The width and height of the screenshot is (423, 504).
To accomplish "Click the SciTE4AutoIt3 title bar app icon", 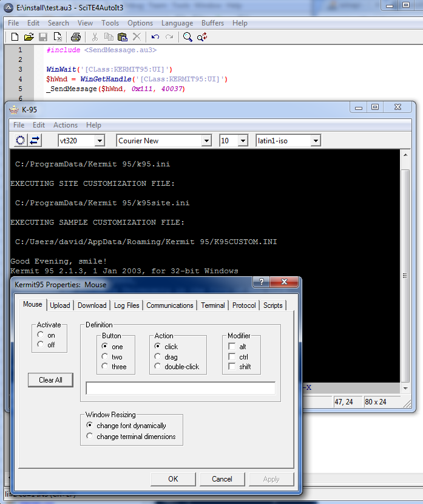I will click(8, 8).
